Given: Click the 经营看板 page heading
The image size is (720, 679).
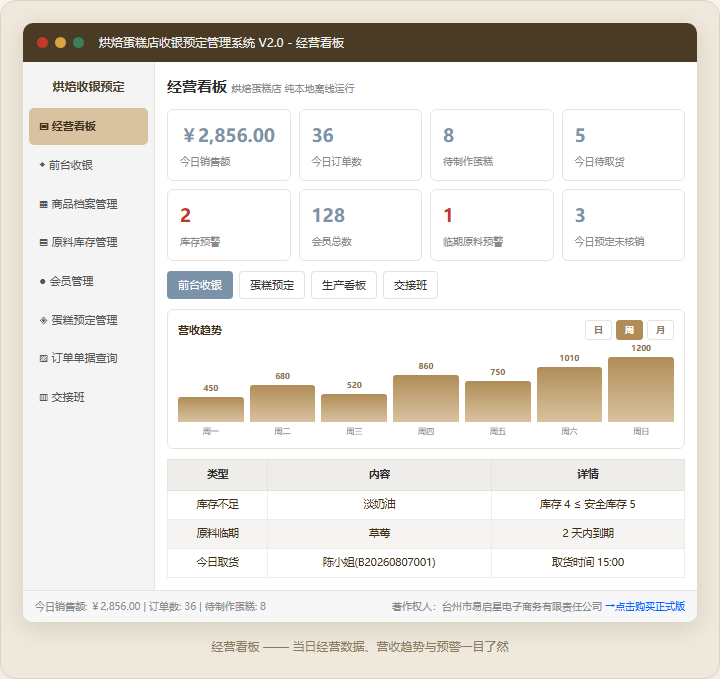Looking at the screenshot, I should click(x=197, y=87).
